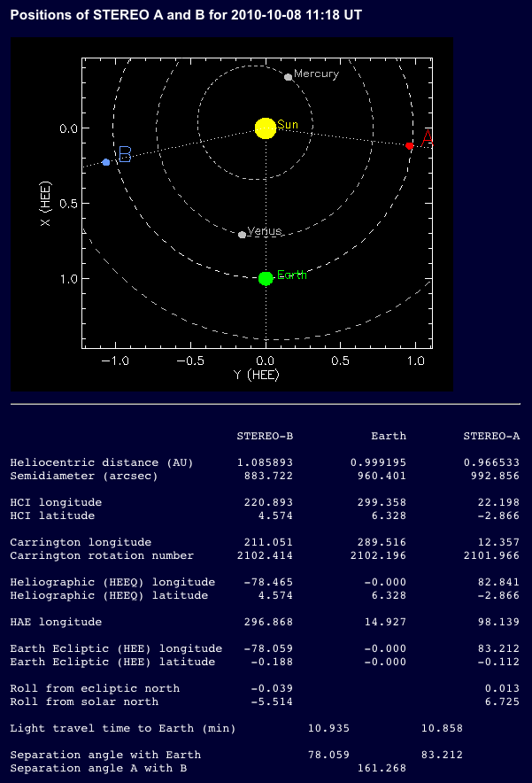
Task: Click the Mercury text label in the plot
Action: click(x=316, y=74)
